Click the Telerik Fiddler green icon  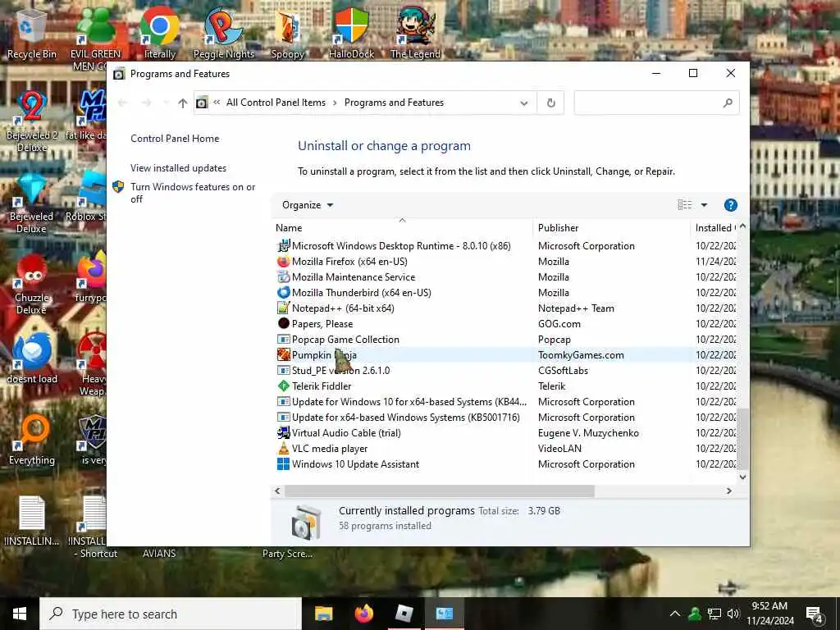click(x=283, y=386)
